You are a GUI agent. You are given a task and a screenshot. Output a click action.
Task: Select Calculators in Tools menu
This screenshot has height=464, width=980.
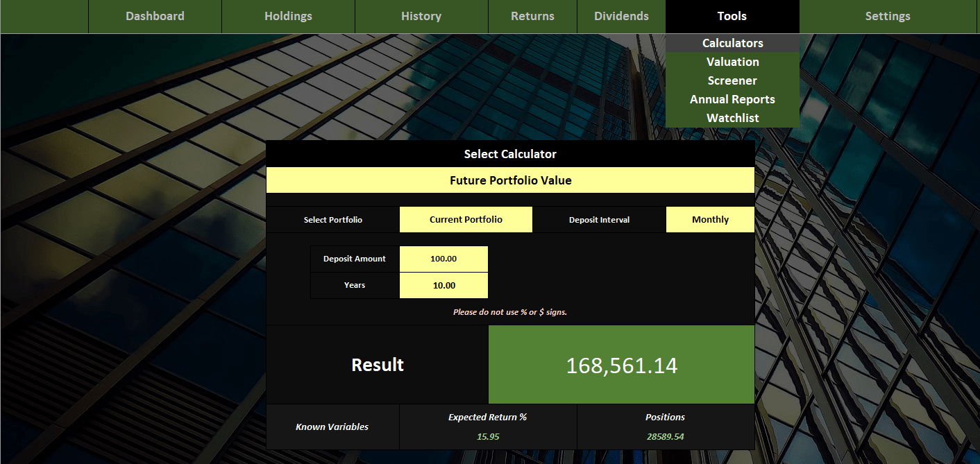pos(732,43)
